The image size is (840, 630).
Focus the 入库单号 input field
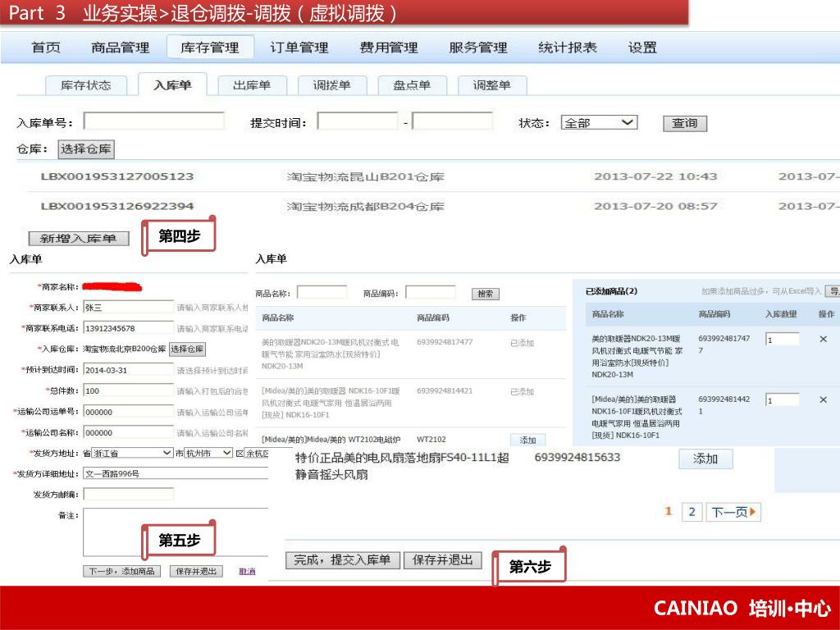pos(153,121)
